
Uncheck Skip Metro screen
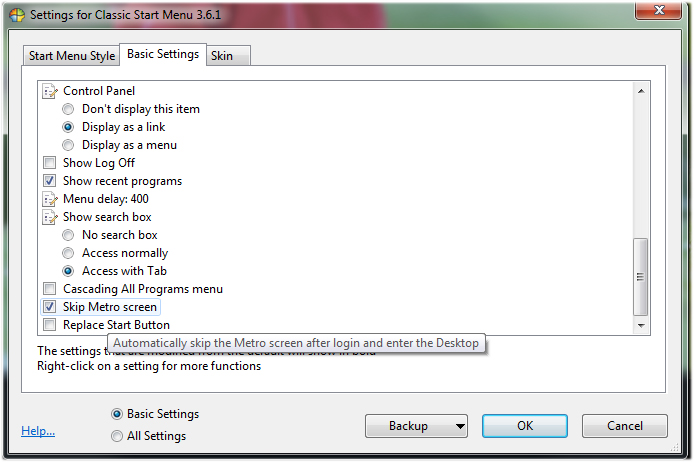[x=50, y=307]
